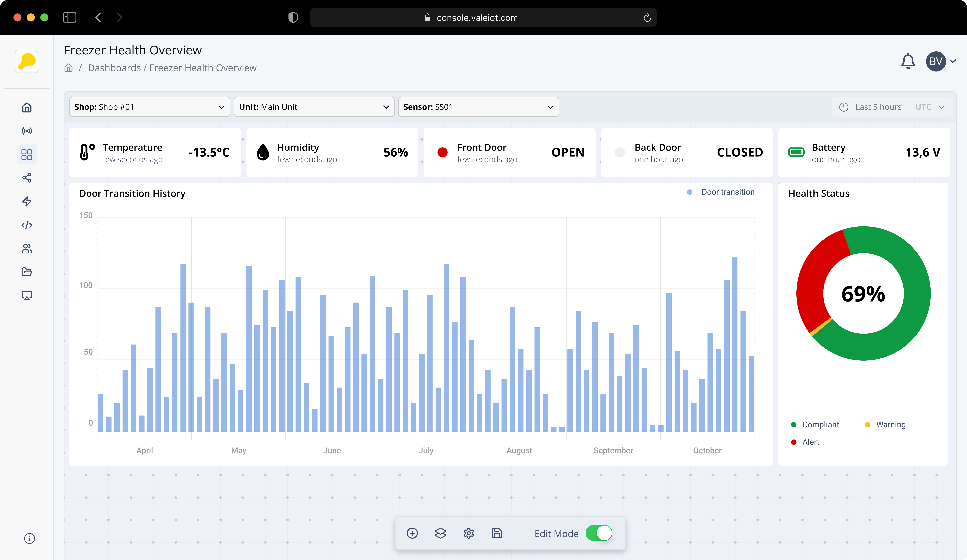Turn off the Edit Mode switch
The height and width of the screenshot is (560, 967).
pos(599,533)
